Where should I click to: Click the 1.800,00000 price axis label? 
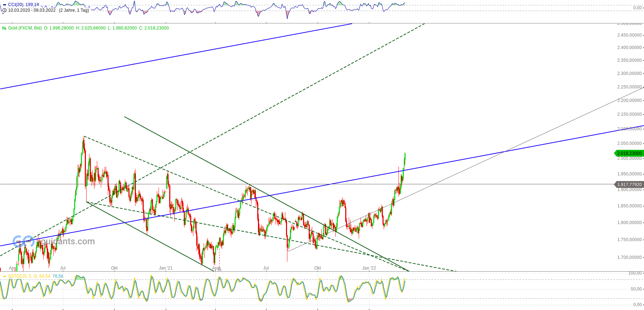click(x=629, y=223)
